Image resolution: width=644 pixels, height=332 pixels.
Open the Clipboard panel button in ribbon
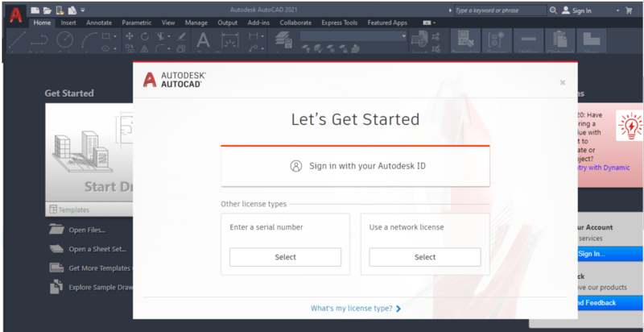pos(560,41)
